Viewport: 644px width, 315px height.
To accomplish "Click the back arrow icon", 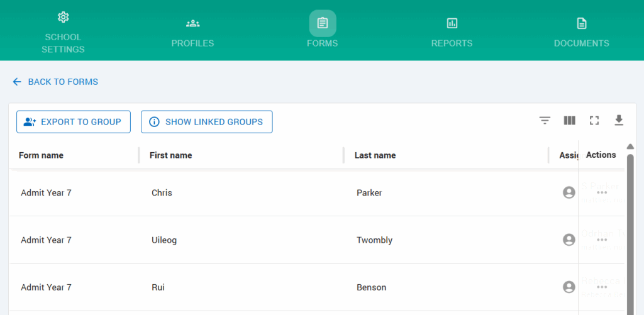I will (x=17, y=82).
